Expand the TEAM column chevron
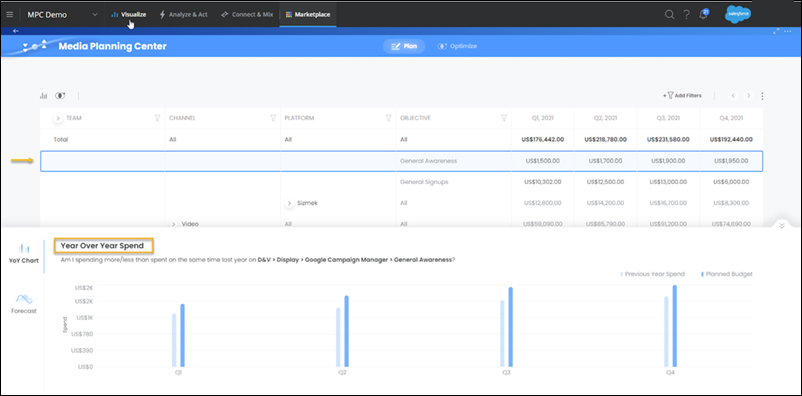 click(x=58, y=118)
